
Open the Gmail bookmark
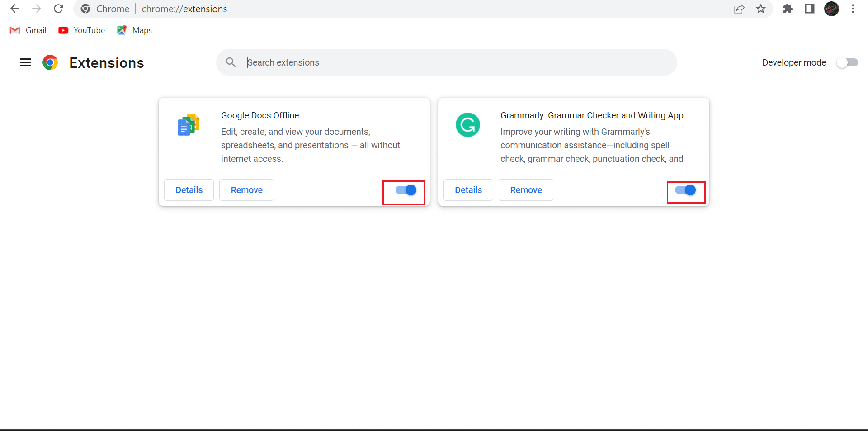pos(28,30)
